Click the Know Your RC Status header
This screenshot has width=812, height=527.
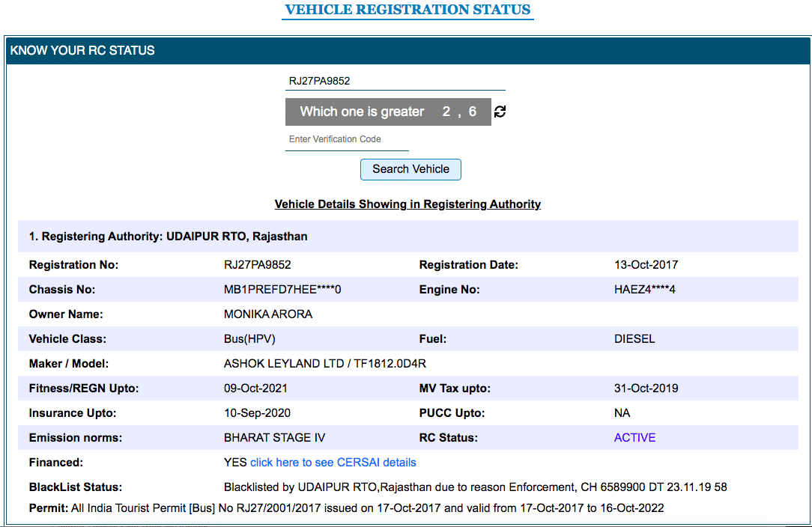pos(82,51)
